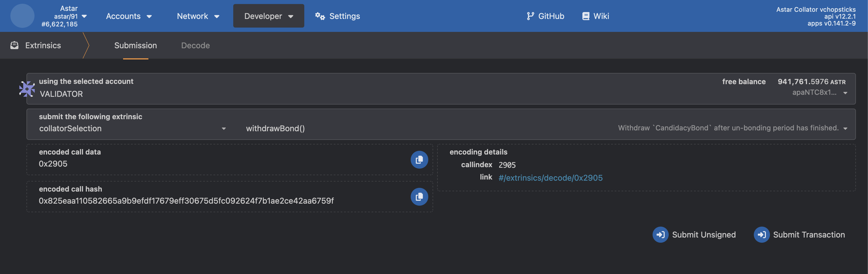Click the Astar chain logo circle

(x=22, y=16)
